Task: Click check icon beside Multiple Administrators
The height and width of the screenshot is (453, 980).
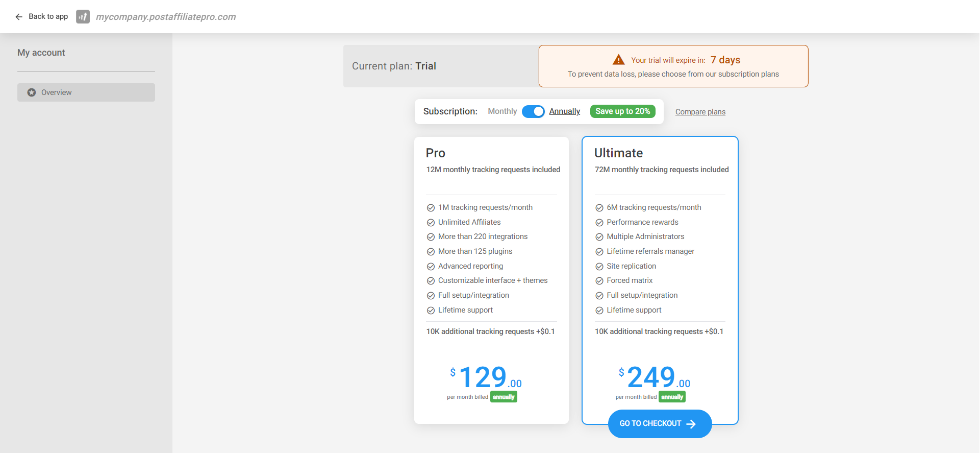Action: coord(599,237)
